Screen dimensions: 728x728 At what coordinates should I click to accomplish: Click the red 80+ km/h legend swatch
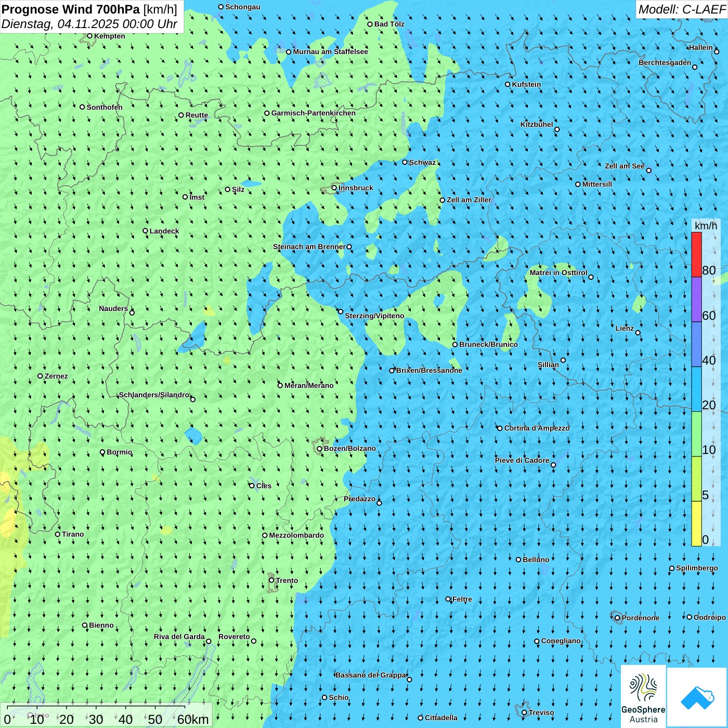point(696,254)
